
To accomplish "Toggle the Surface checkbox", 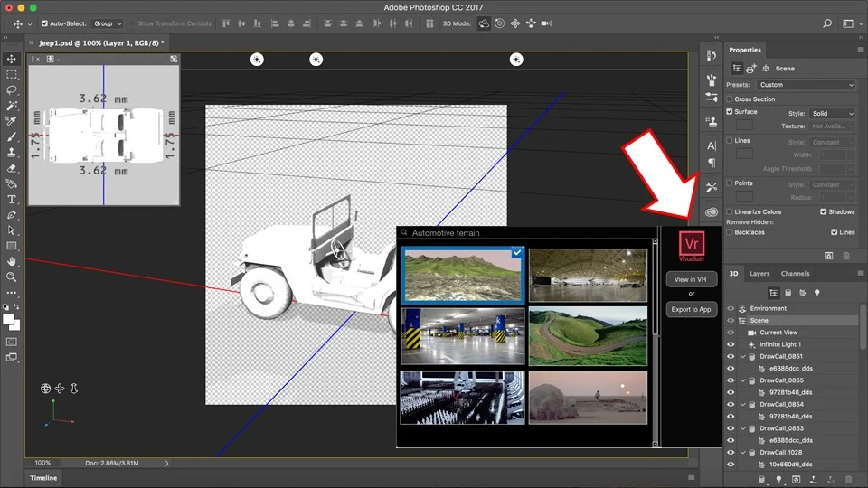I will pyautogui.click(x=730, y=112).
